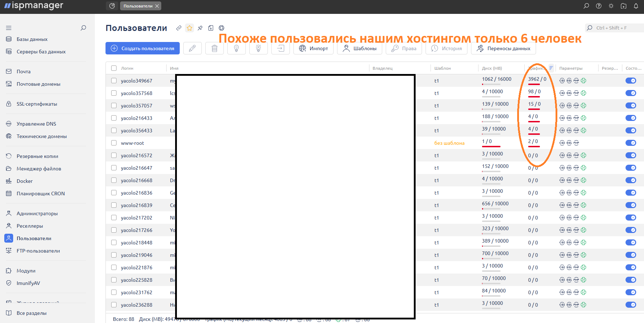Collapse the sidebar using hamburger menu
644x323 pixels.
click(x=9, y=28)
